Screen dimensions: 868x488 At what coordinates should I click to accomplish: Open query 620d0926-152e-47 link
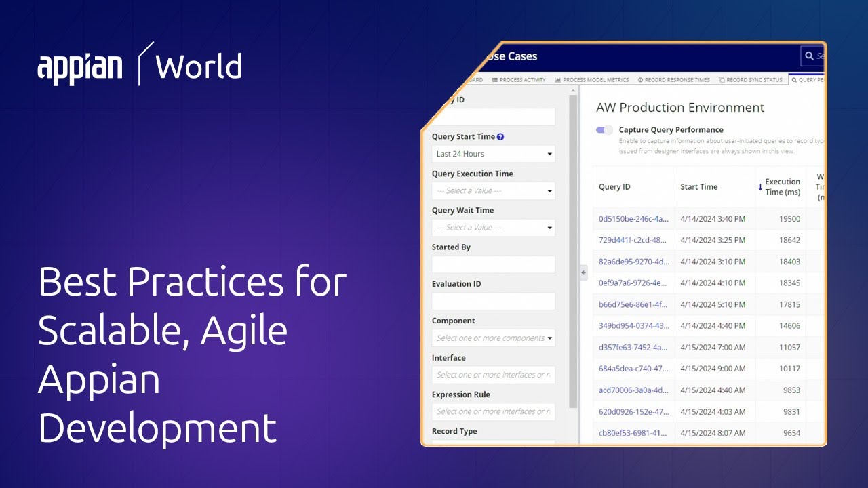tap(633, 412)
